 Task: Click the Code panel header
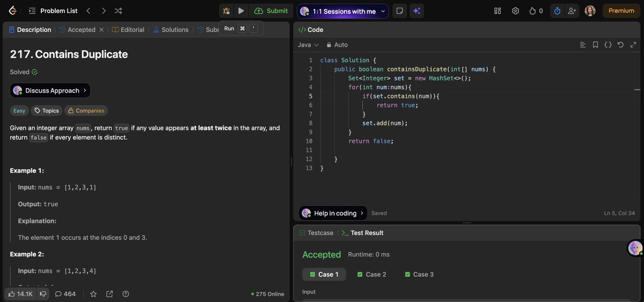(x=311, y=30)
